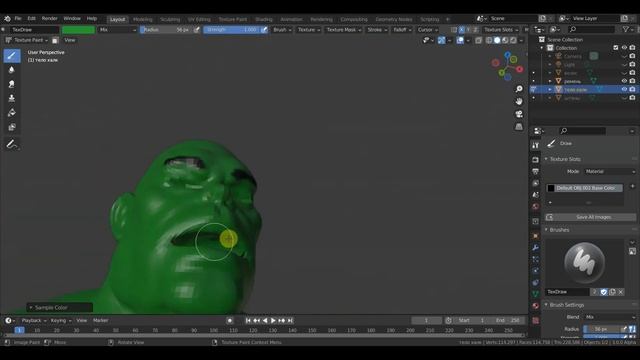Open the timeline Playback menu

click(x=33, y=321)
